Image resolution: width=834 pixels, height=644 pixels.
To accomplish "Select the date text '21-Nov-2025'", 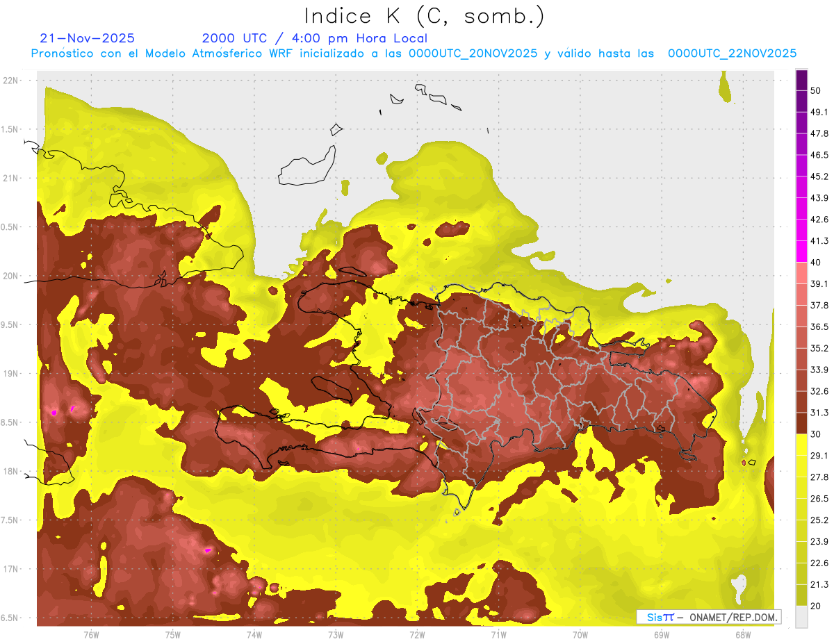I will coord(87,38).
